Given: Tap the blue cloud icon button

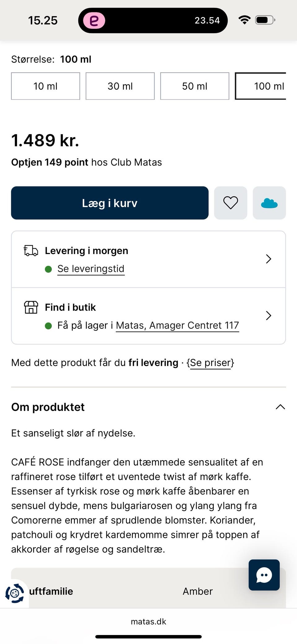Looking at the screenshot, I should (269, 203).
